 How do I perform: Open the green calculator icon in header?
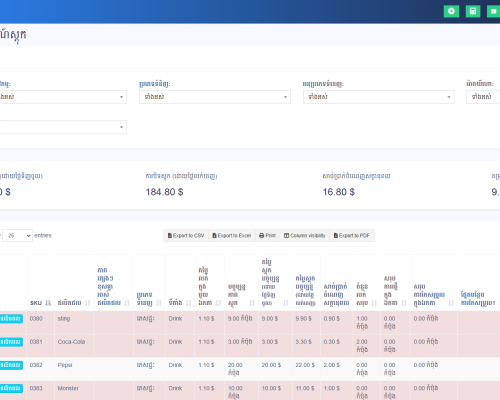[x=473, y=11]
